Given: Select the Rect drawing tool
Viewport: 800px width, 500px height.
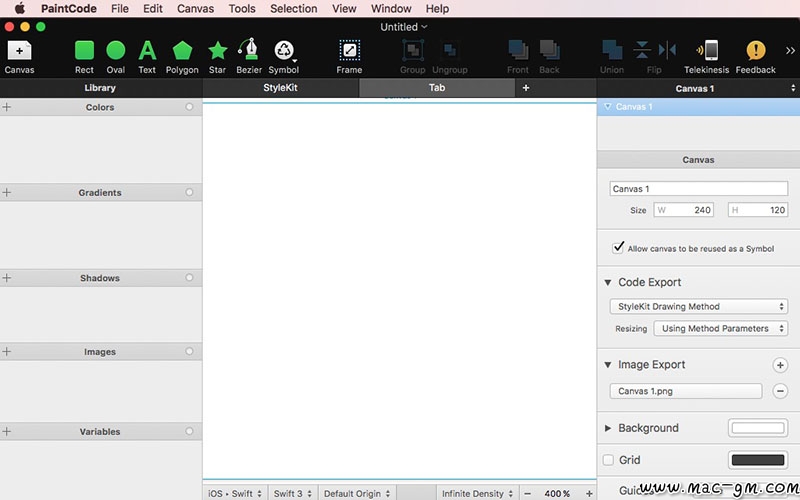Looking at the screenshot, I should (84, 57).
